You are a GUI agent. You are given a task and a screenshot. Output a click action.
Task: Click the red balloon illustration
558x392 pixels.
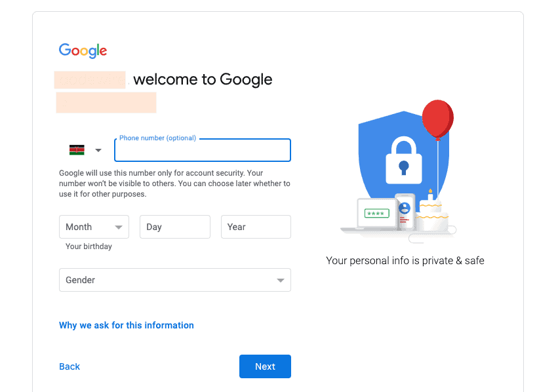tap(437, 120)
